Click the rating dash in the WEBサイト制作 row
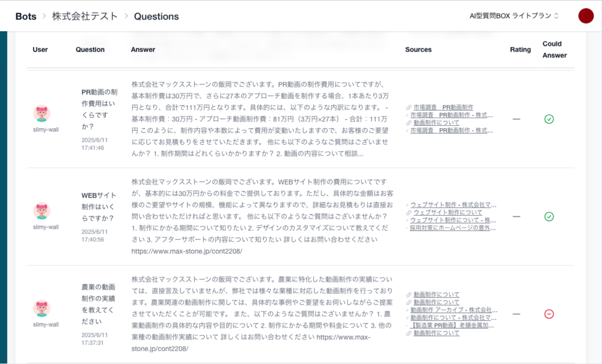This screenshot has height=364, width=602. [x=516, y=216]
